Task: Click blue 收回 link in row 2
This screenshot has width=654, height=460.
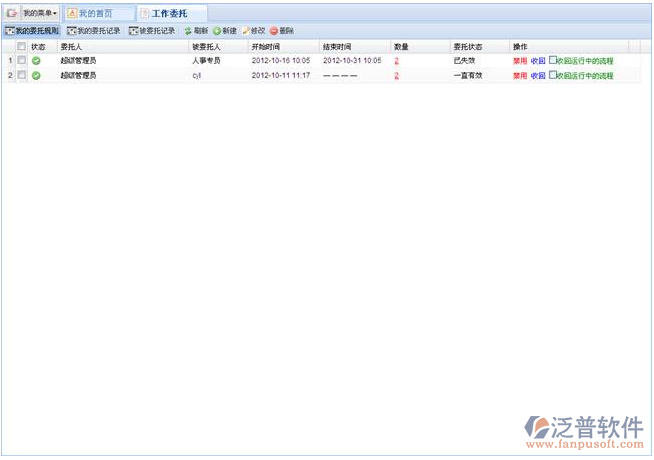Action: (x=538, y=75)
